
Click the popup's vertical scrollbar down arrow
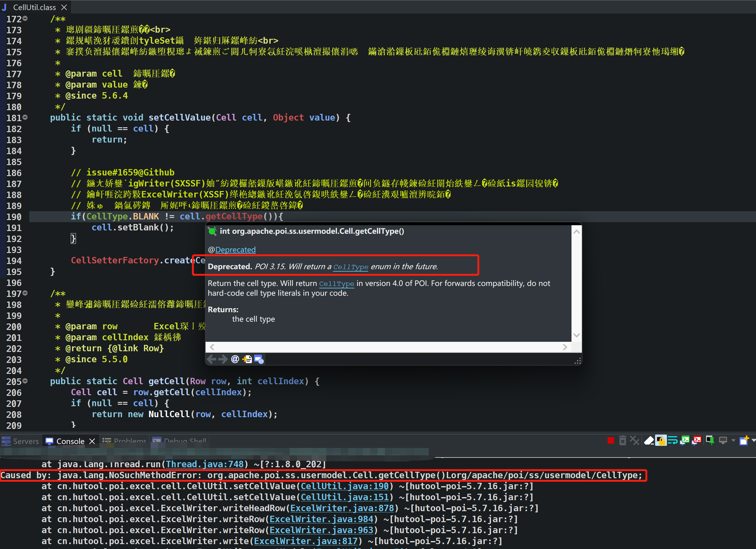pyautogui.click(x=577, y=336)
